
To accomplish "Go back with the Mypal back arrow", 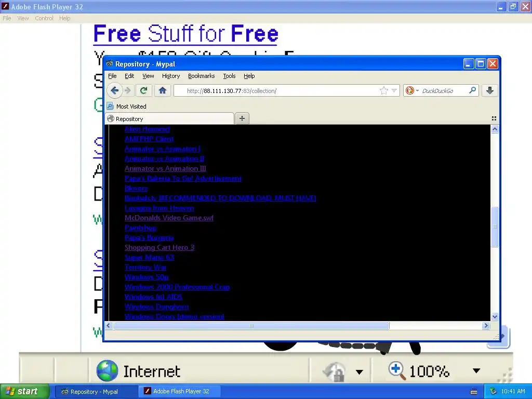I will click(x=115, y=90).
